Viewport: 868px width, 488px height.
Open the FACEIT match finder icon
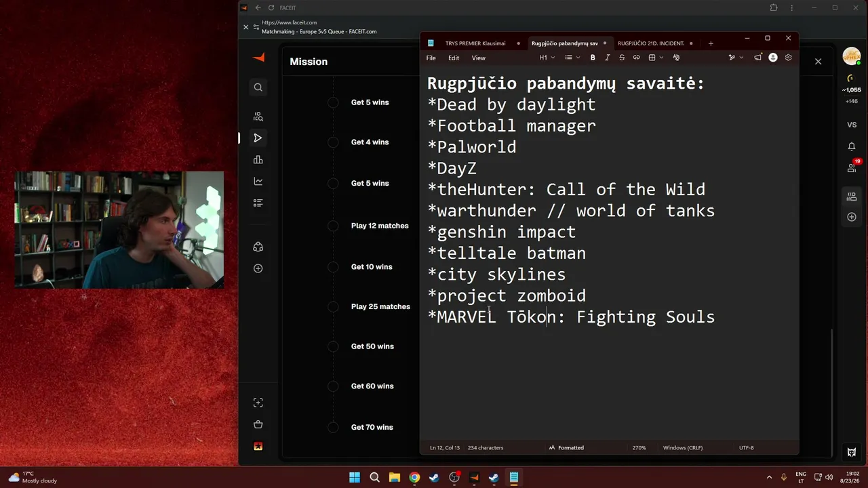tap(258, 117)
